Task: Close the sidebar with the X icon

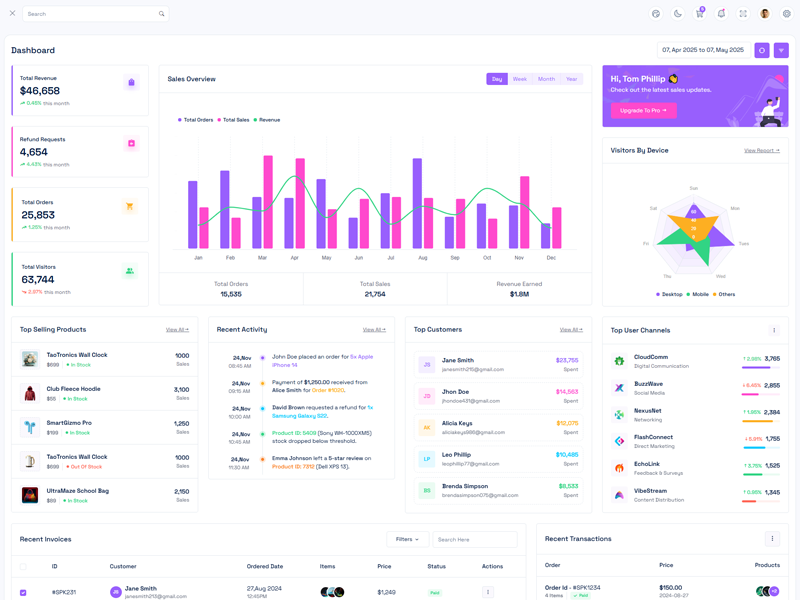Action: point(12,14)
